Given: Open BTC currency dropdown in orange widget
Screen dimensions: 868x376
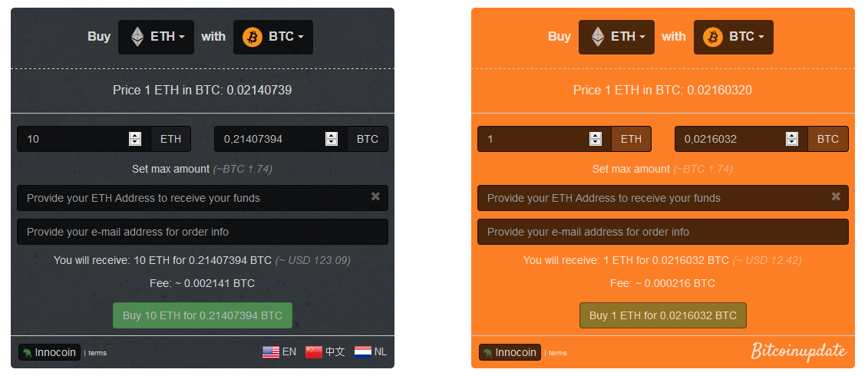Looking at the screenshot, I should [x=734, y=37].
